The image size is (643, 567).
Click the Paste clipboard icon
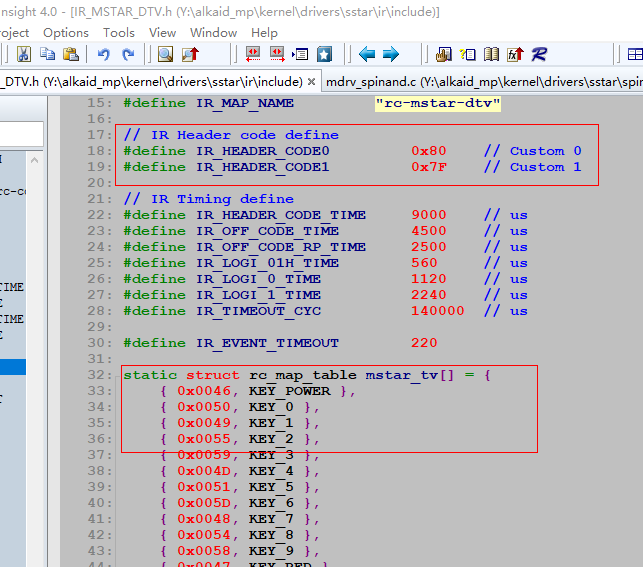point(69,54)
